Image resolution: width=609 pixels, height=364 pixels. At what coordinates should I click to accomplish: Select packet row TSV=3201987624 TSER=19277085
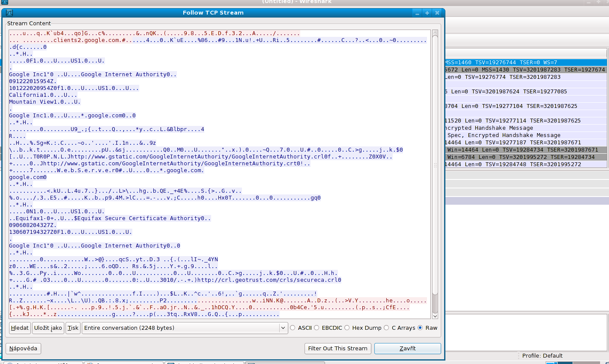pos(526,92)
